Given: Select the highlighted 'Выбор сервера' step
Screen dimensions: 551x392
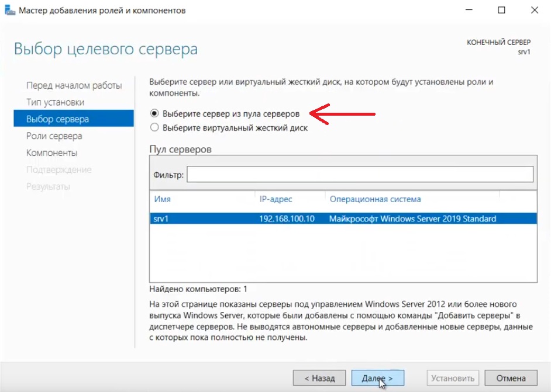Looking at the screenshot, I should 57,119.
